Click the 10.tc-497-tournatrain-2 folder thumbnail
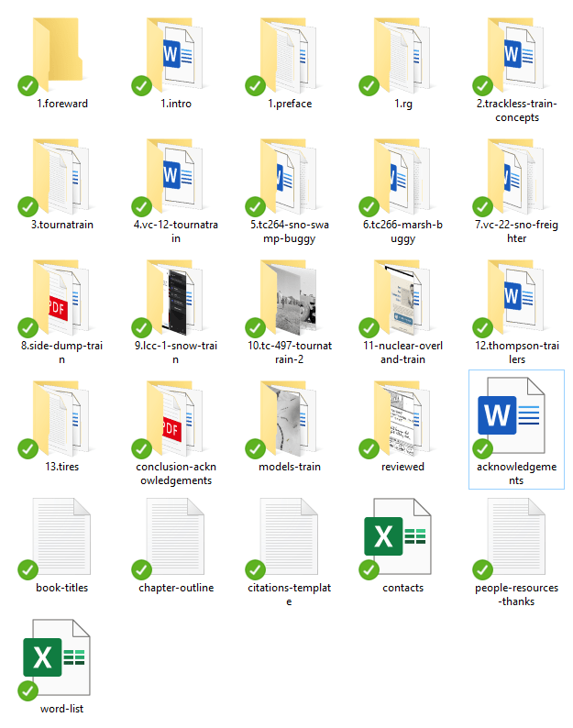573x728 pixels. (x=288, y=299)
